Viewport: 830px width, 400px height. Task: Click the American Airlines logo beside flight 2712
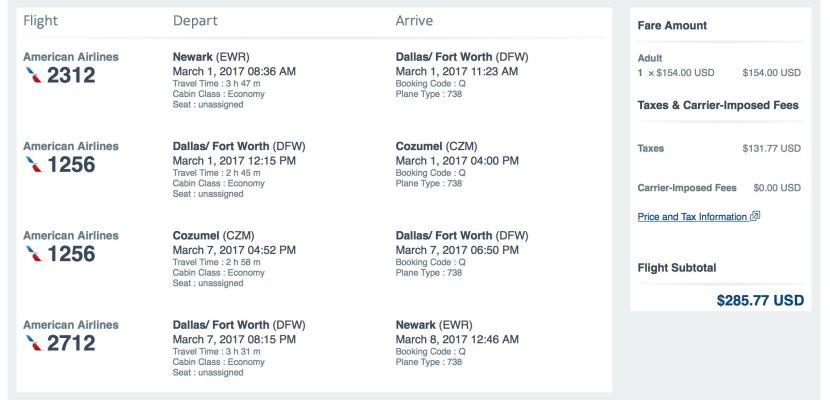pyautogui.click(x=33, y=343)
